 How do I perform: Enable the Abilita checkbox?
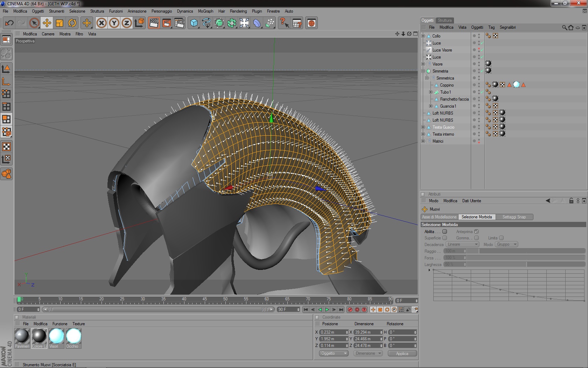click(x=444, y=232)
